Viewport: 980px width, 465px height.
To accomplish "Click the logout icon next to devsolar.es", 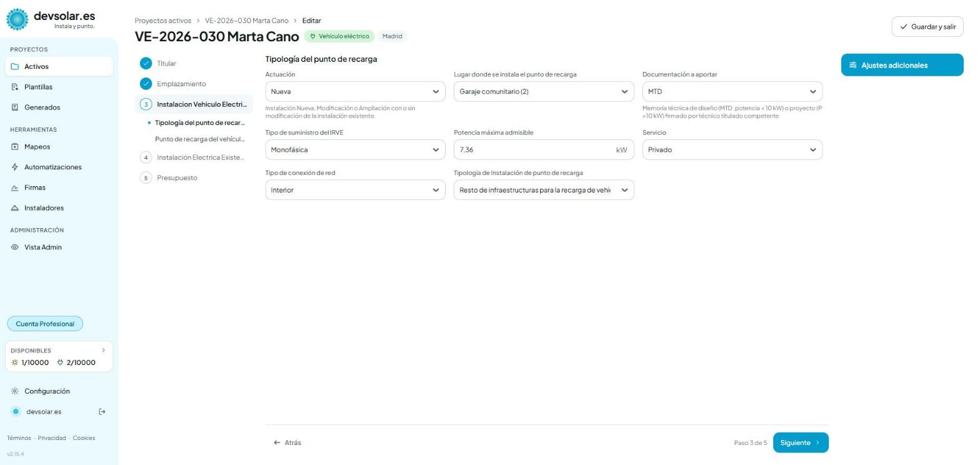I will tap(102, 411).
